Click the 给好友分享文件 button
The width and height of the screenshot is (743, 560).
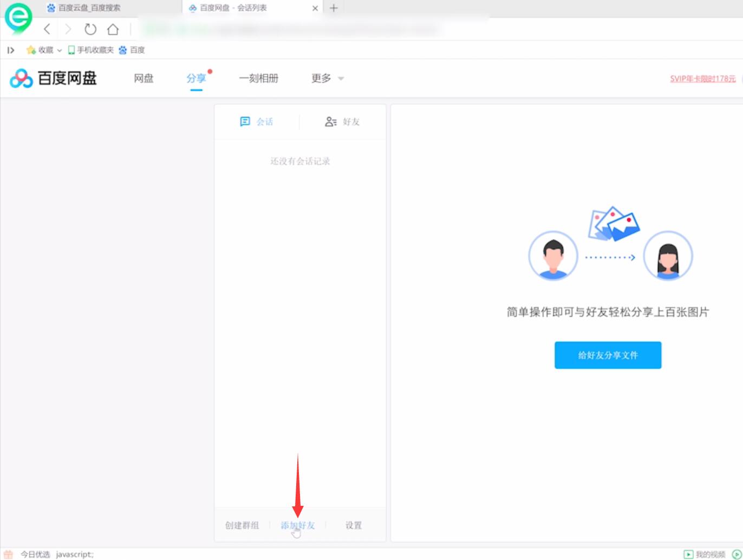pos(608,355)
